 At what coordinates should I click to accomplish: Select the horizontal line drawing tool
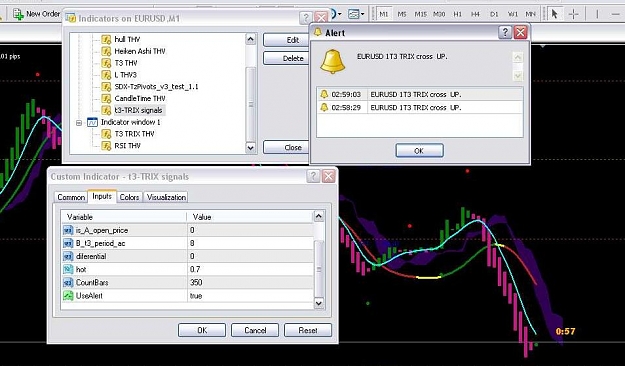(615, 14)
